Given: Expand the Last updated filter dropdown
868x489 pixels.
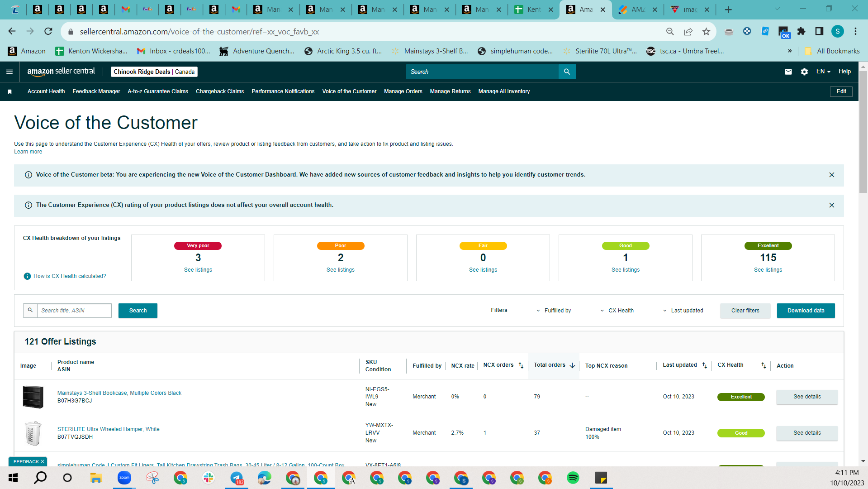Looking at the screenshot, I should [x=683, y=311].
